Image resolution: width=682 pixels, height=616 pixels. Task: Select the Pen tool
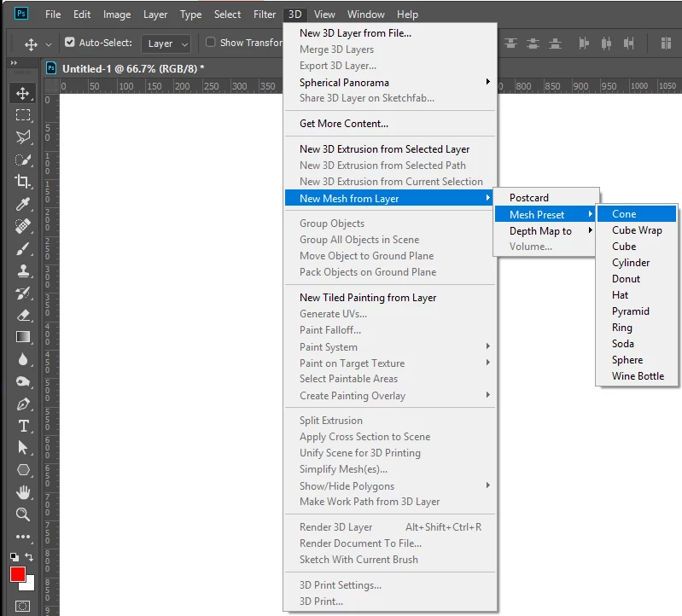point(22,404)
